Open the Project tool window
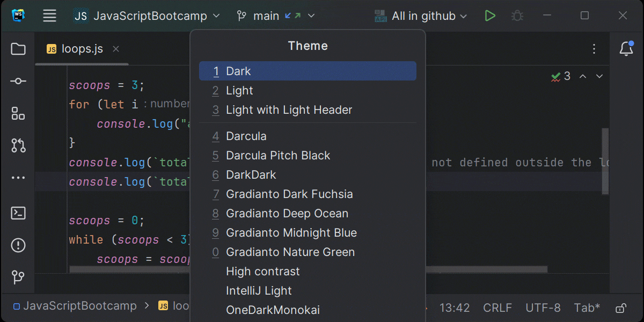Viewport: 644px width, 322px height. click(x=18, y=49)
